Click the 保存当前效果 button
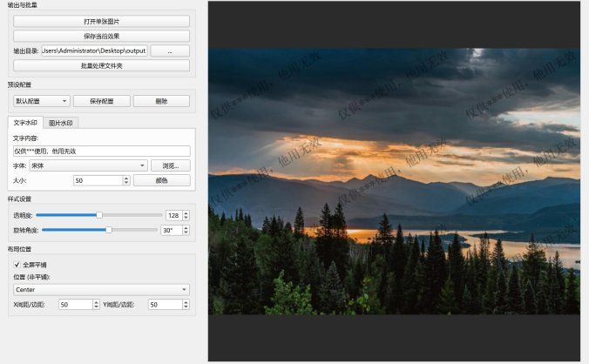 (x=101, y=36)
